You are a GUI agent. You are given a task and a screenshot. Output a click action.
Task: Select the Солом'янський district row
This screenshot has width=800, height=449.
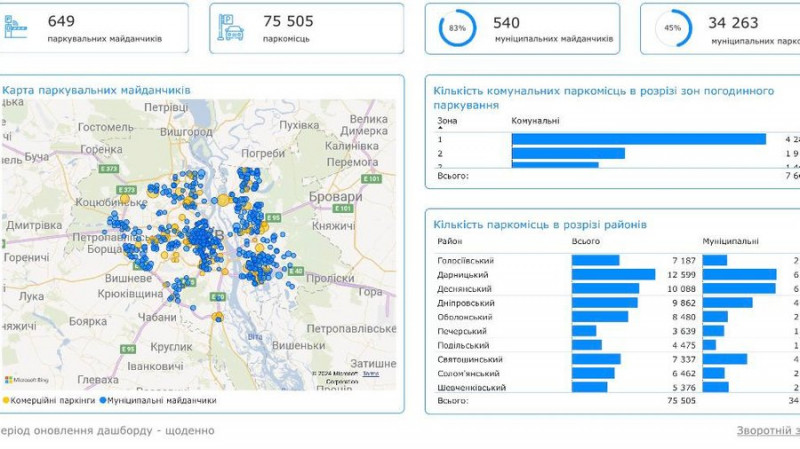click(617, 373)
